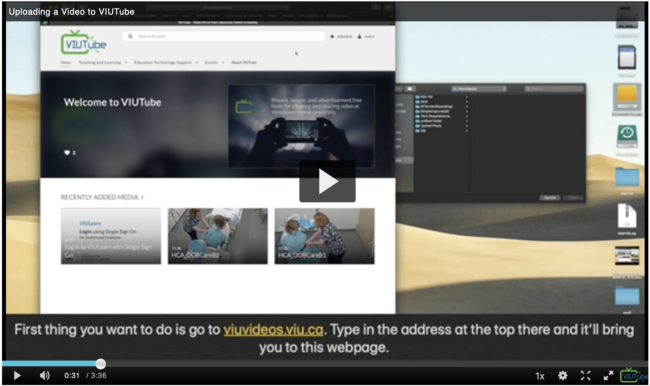Click the diagonal double-arrow expand icon
Screen dimensions: 650x386
point(608,376)
